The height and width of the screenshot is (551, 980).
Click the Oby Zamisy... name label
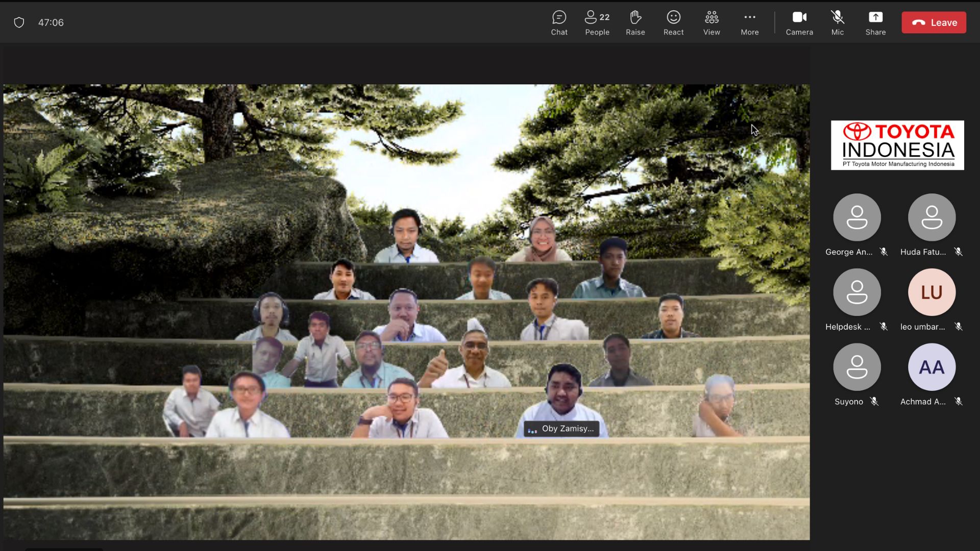click(561, 429)
